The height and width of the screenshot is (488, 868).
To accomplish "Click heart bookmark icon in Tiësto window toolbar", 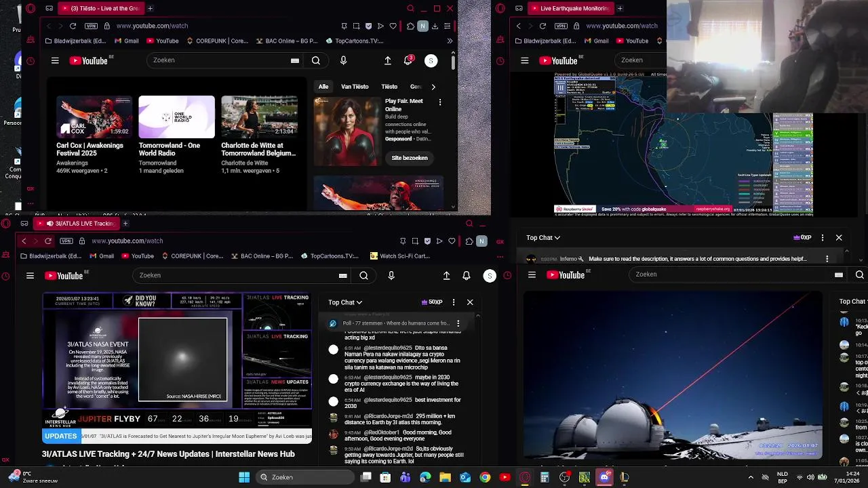I will (x=393, y=26).
